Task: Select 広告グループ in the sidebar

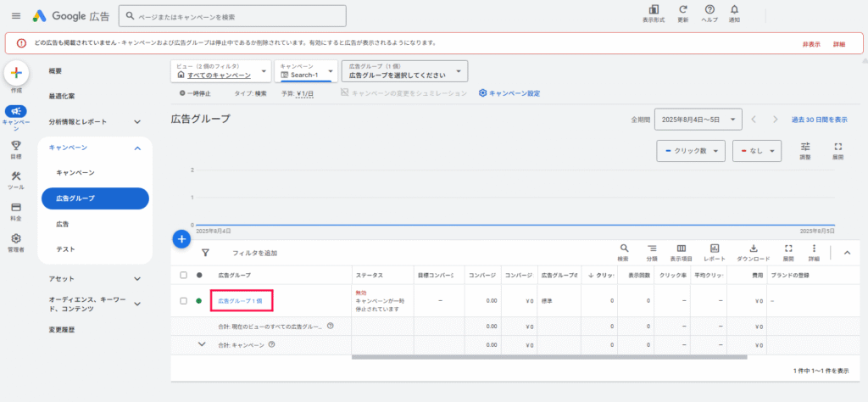Action: point(95,198)
